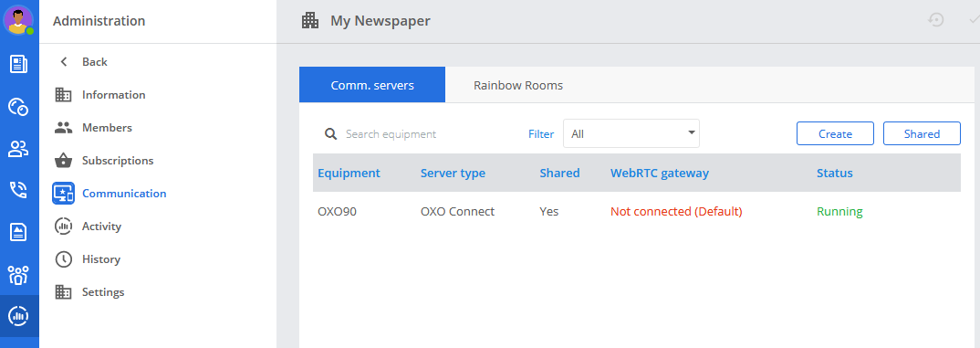
Task: Click the Filter label
Action: click(541, 134)
